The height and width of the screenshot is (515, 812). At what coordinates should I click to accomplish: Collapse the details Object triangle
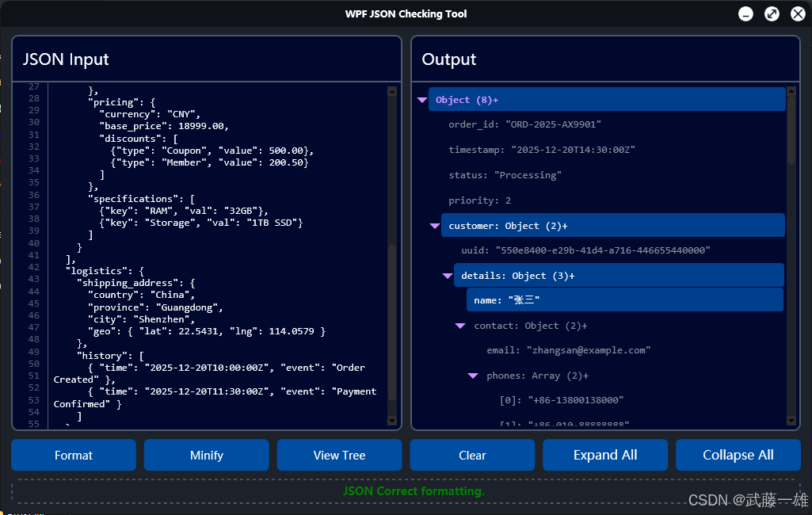[x=448, y=276]
